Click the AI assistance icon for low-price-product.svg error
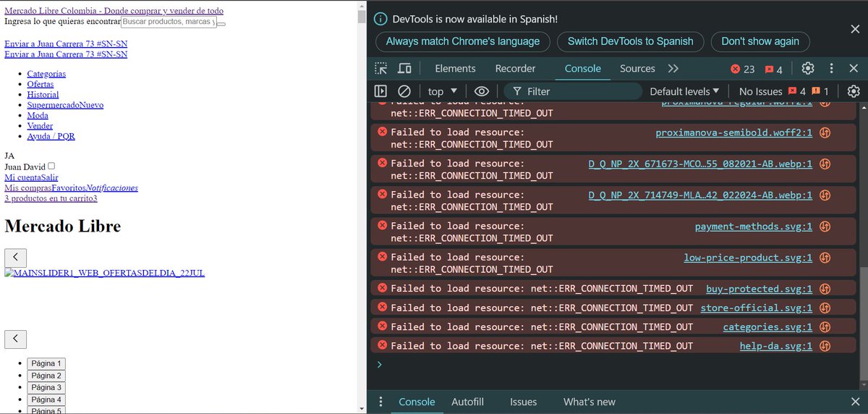This screenshot has width=868, height=414. point(825,258)
